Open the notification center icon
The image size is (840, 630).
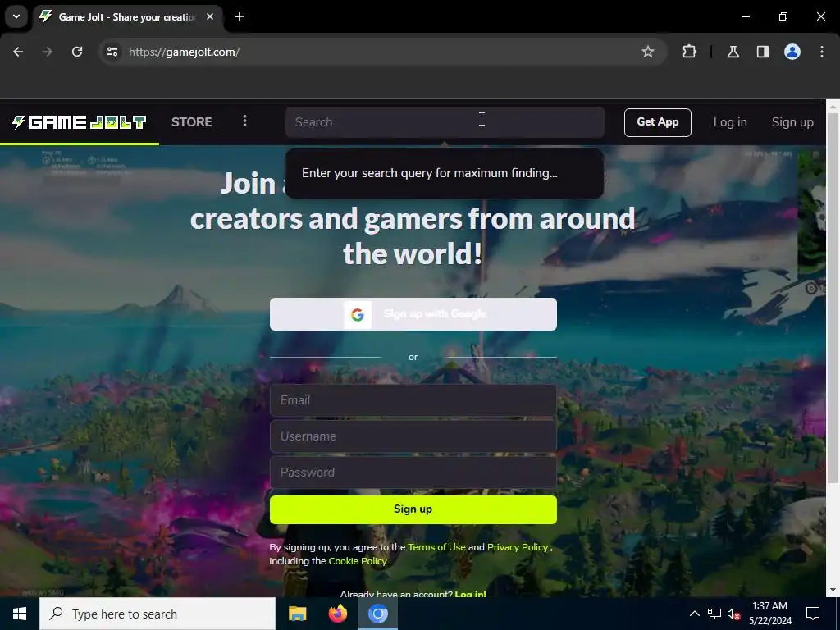click(x=813, y=614)
